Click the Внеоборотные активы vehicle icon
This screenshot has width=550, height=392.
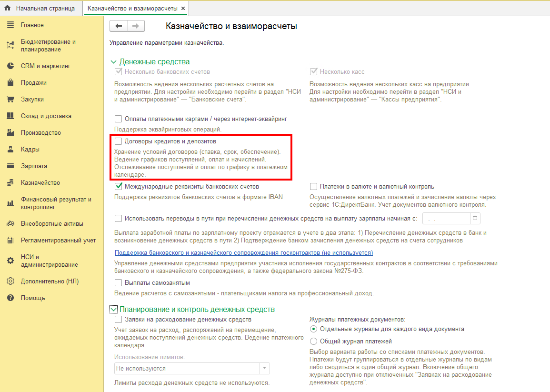pyautogui.click(x=10, y=223)
